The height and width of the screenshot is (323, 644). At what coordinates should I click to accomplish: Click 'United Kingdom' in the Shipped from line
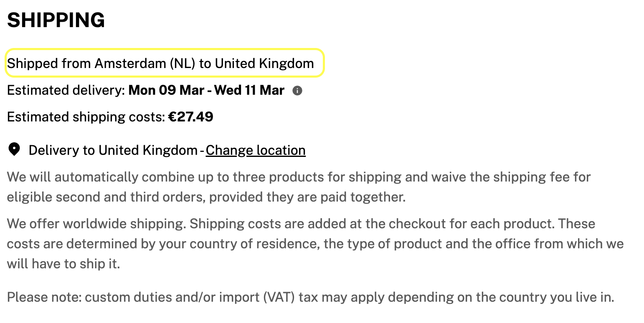pyautogui.click(x=264, y=63)
